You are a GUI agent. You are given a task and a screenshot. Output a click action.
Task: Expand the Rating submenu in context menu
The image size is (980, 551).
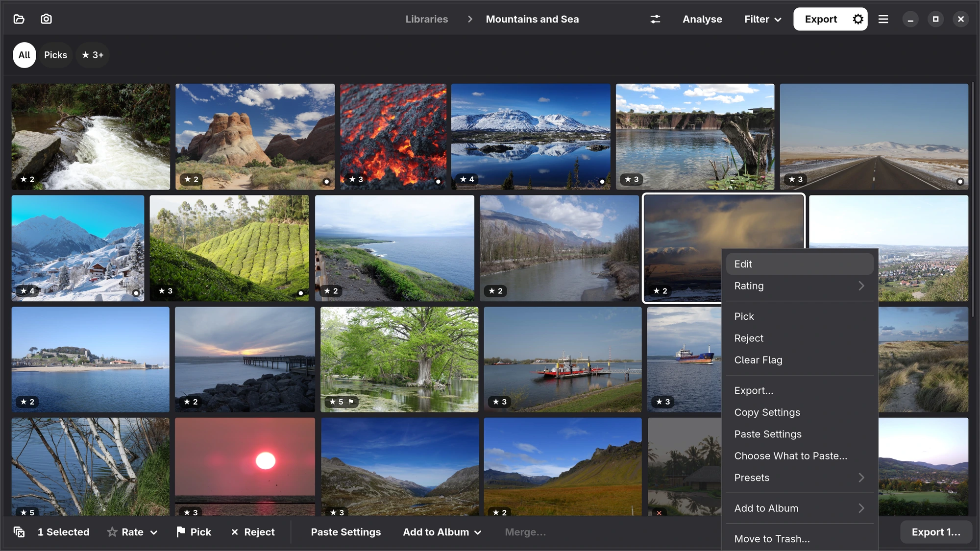point(800,286)
